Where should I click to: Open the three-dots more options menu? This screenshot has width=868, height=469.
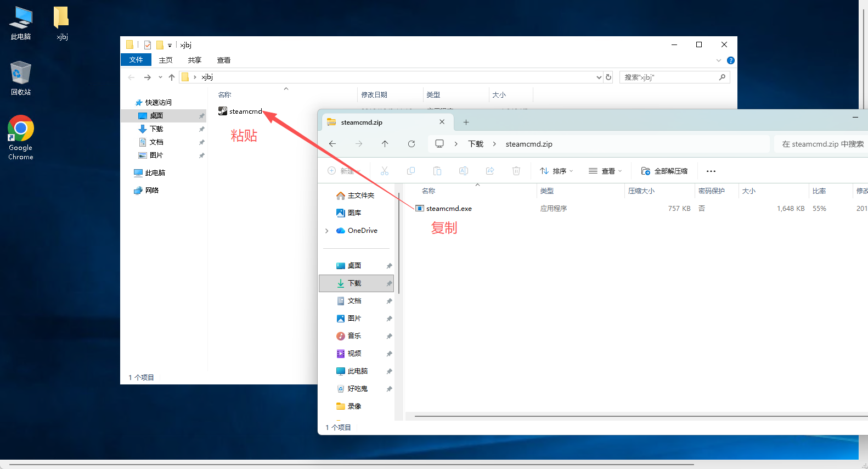711,171
